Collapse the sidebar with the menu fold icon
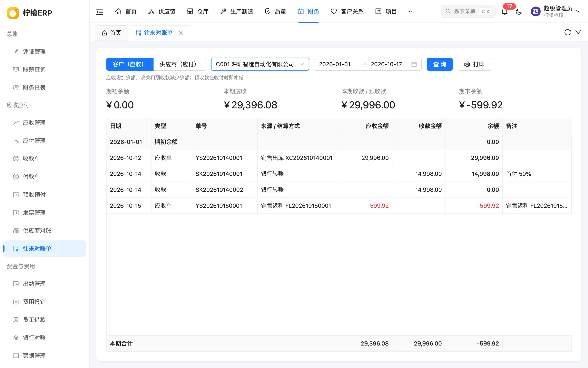 click(x=100, y=11)
